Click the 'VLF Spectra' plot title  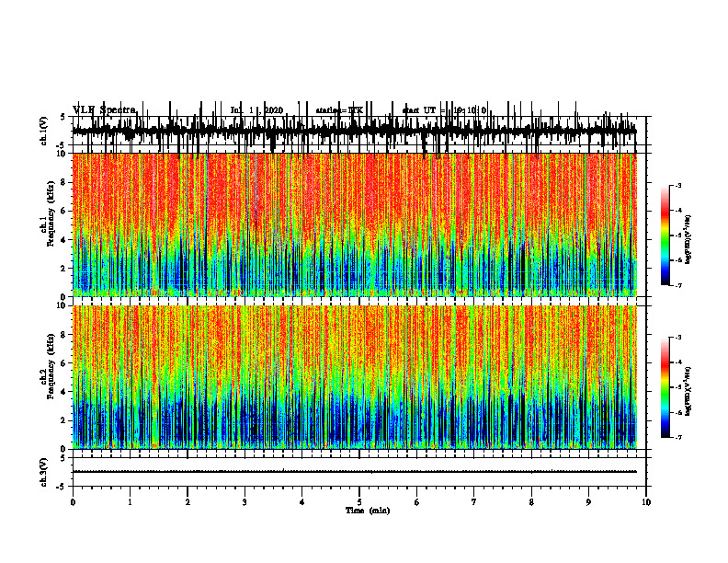point(105,110)
